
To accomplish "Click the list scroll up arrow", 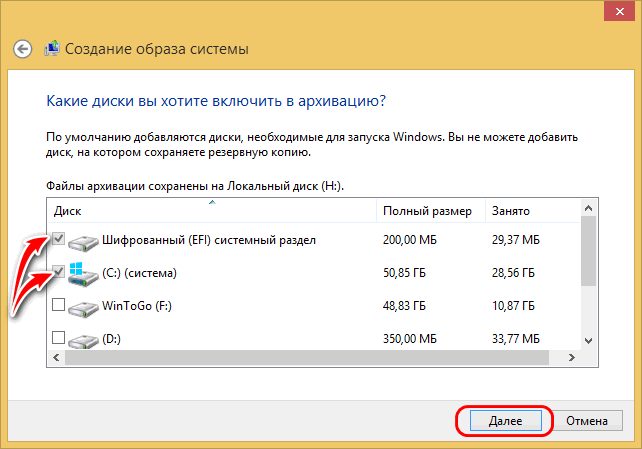I will [588, 208].
